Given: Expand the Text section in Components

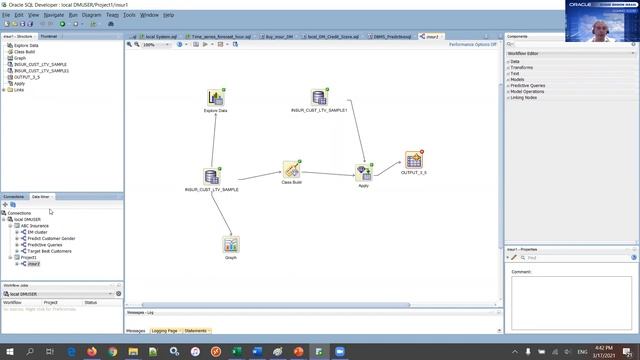Looking at the screenshot, I should pos(508,74).
